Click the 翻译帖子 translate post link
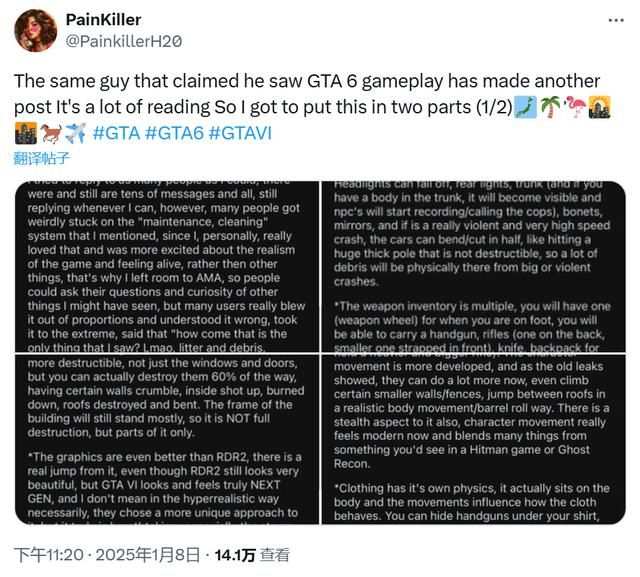Screen dimensions: 640x577 click(x=42, y=158)
